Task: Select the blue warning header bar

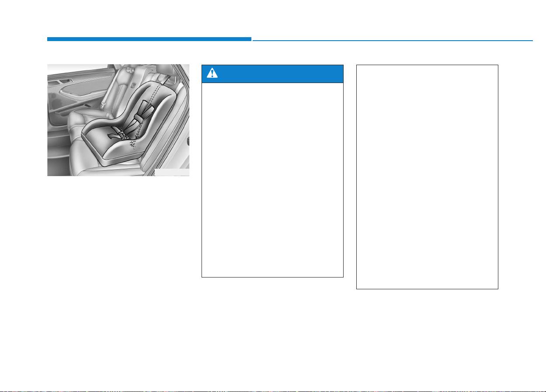Action: coord(272,74)
